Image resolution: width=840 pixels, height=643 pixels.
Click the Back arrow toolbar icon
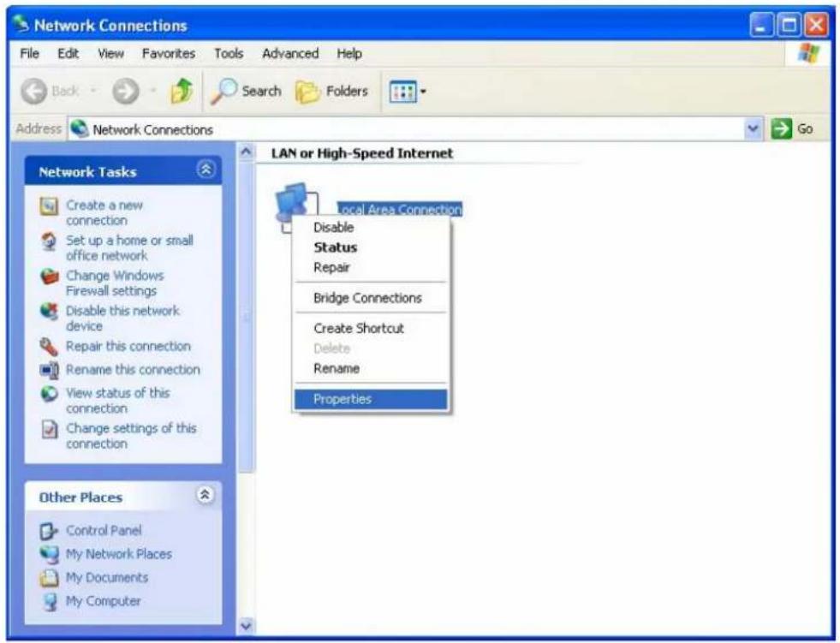34,91
